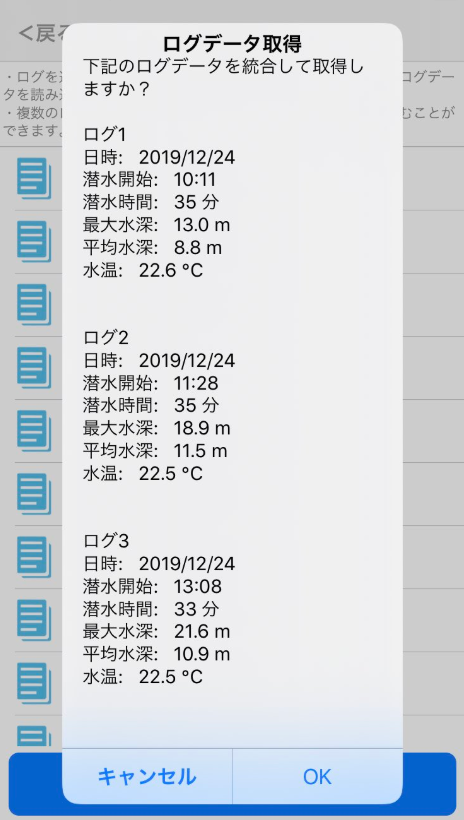The width and height of the screenshot is (464, 820).
Task: Select the first log file icon
Action: tap(34, 178)
